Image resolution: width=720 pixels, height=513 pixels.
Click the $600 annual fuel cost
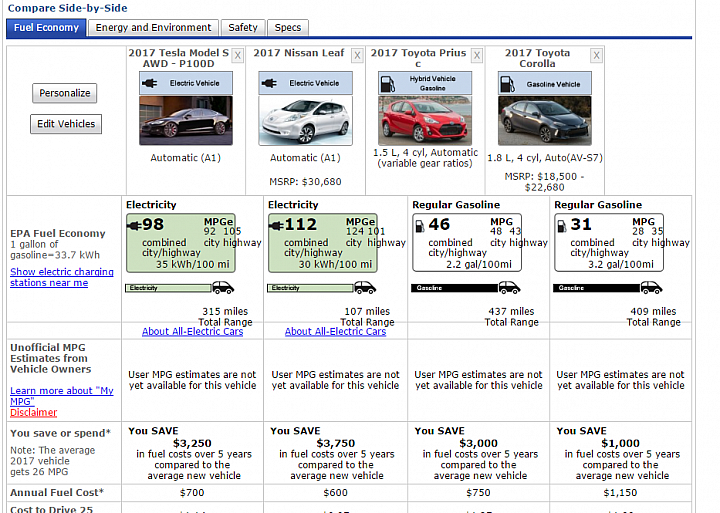coord(335,493)
